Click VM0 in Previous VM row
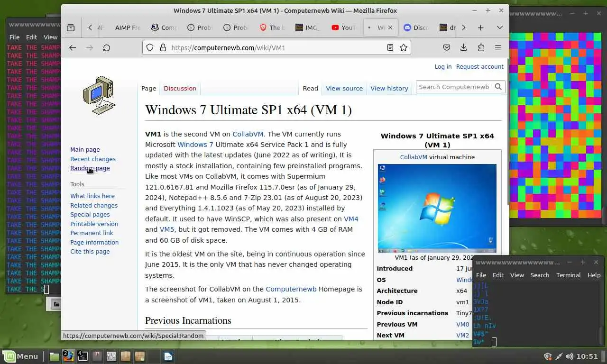 (x=462, y=324)
